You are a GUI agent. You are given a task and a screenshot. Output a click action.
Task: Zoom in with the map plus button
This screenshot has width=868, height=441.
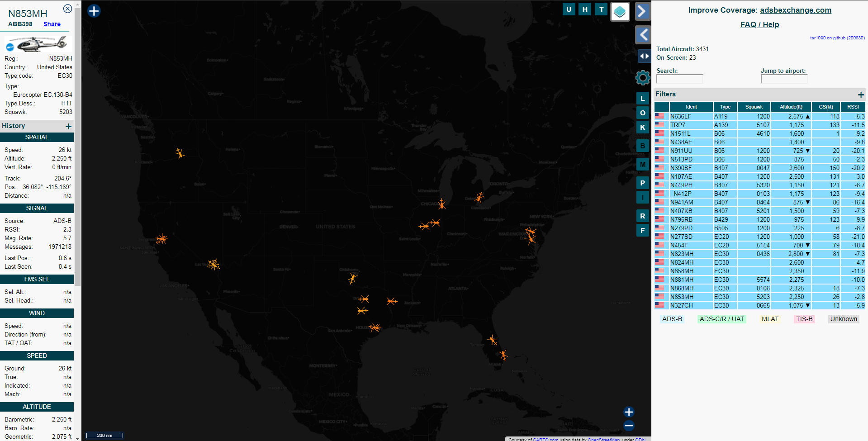pyautogui.click(x=629, y=412)
